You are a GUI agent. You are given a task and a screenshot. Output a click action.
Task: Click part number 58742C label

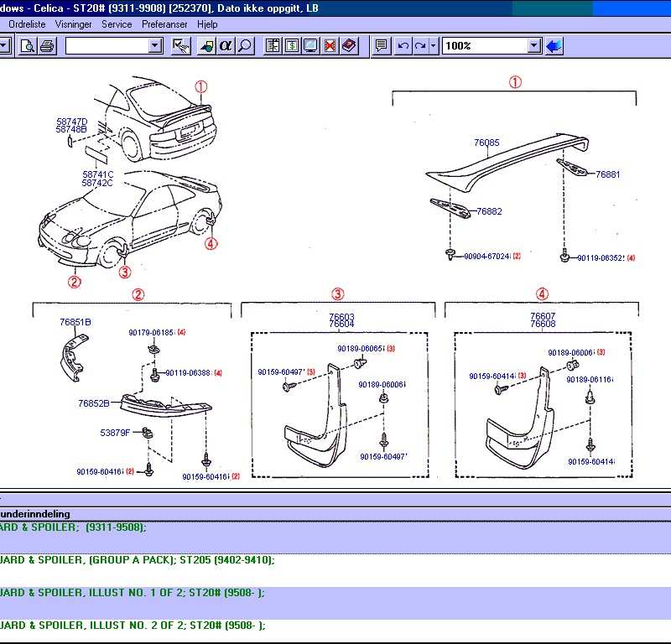click(97, 183)
